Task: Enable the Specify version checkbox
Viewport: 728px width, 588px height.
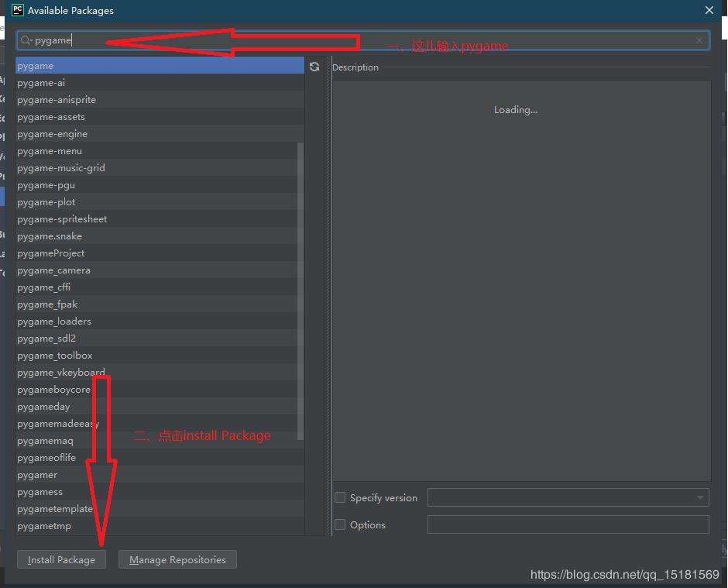Action: (340, 497)
